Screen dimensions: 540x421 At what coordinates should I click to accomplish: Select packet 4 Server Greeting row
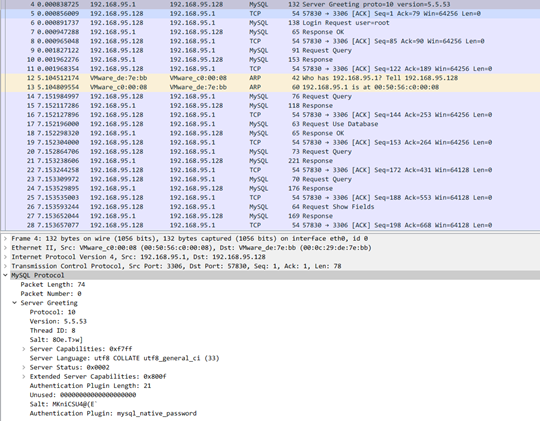pyautogui.click(x=270, y=4)
